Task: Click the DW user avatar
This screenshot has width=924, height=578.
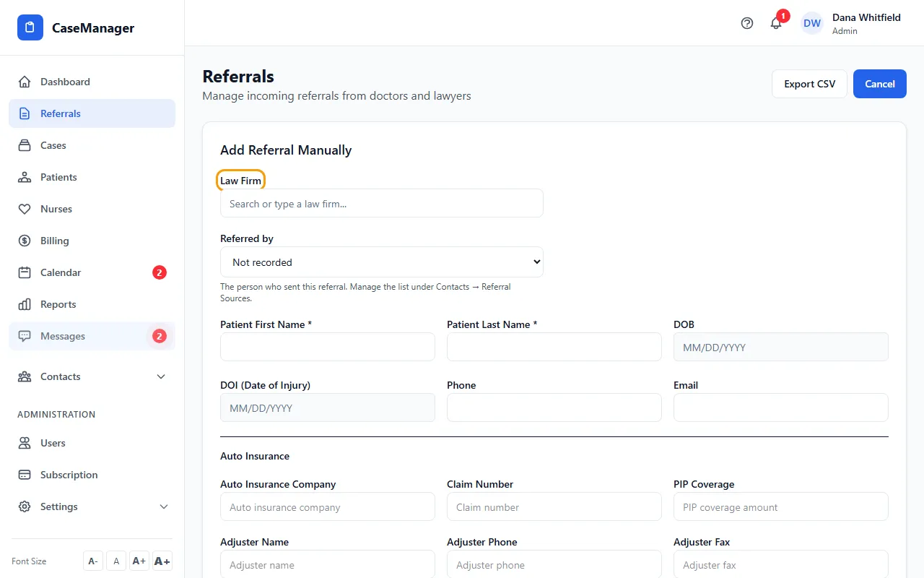Action: (812, 23)
